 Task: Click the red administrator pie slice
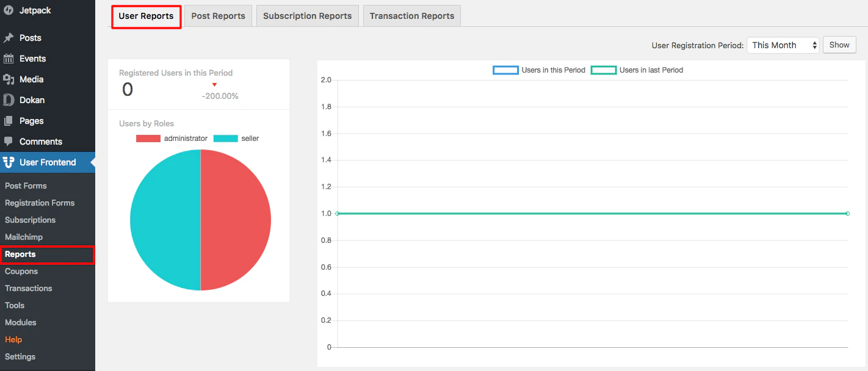(236, 220)
